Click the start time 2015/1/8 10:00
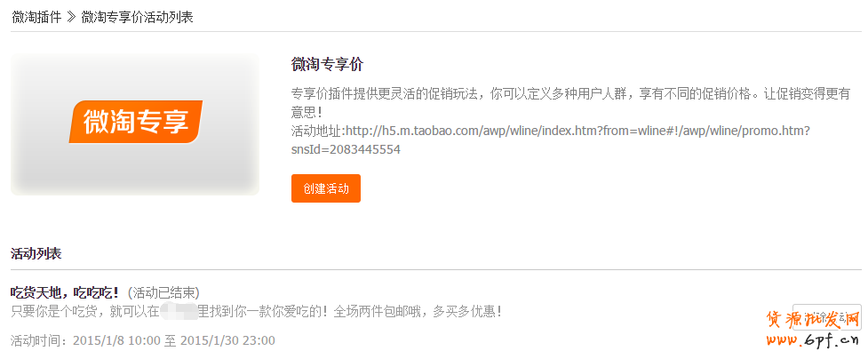 [116, 340]
